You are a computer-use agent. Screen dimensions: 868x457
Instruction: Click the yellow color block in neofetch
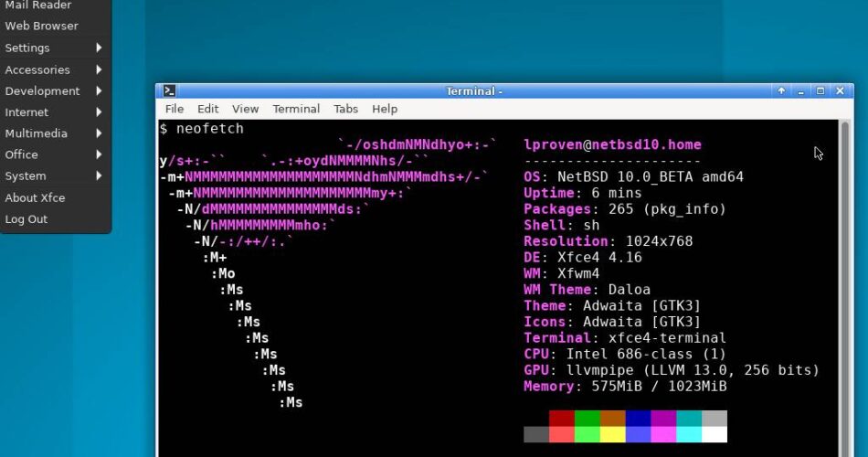(x=613, y=434)
